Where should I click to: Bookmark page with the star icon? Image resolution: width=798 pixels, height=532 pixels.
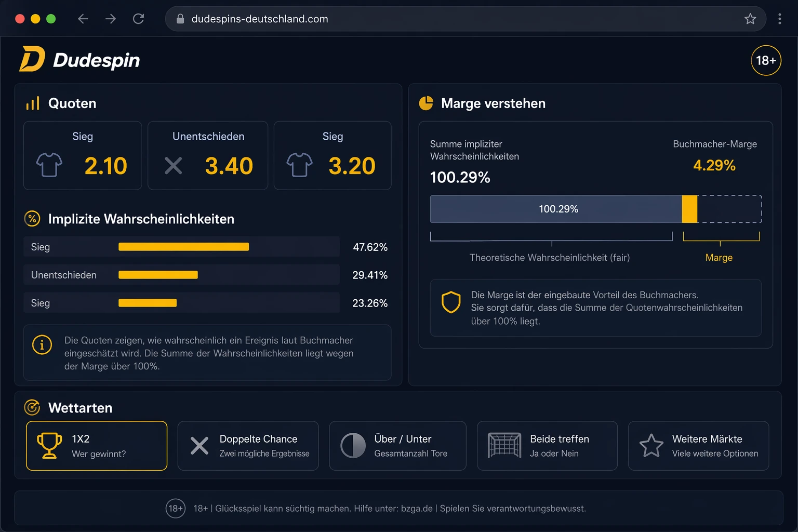tap(750, 19)
